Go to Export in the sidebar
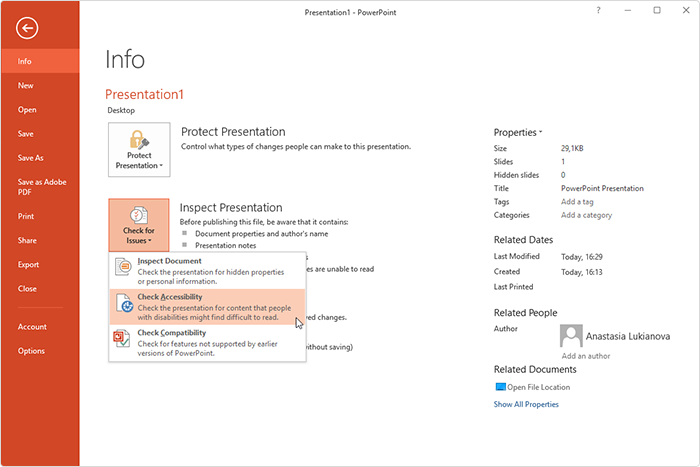700x467 pixels. (40, 264)
